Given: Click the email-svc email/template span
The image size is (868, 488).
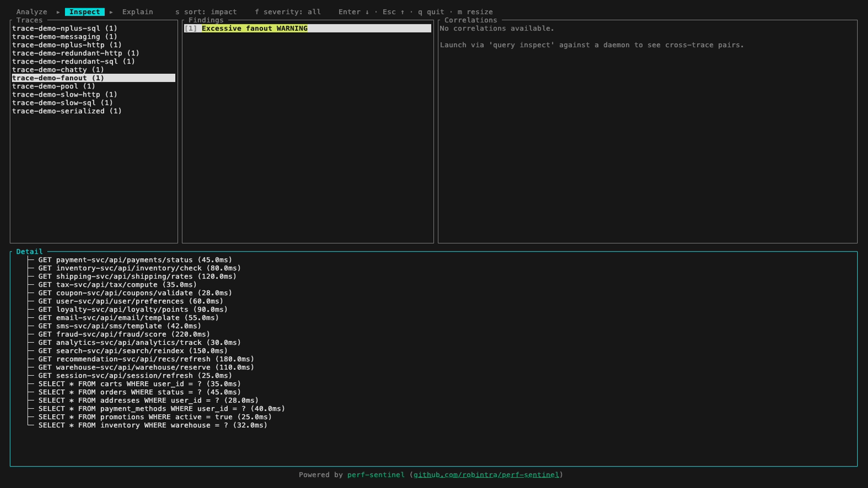Looking at the screenshot, I should pos(129,318).
